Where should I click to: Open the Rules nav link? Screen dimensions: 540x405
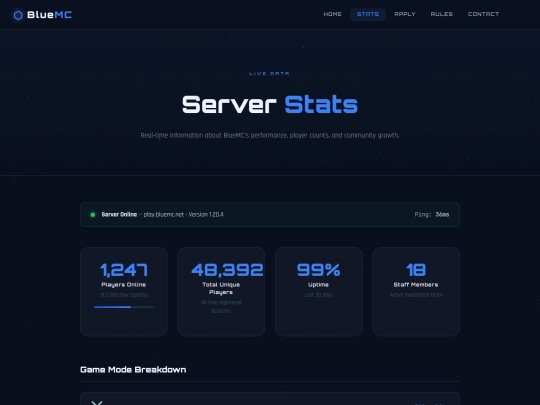(442, 14)
